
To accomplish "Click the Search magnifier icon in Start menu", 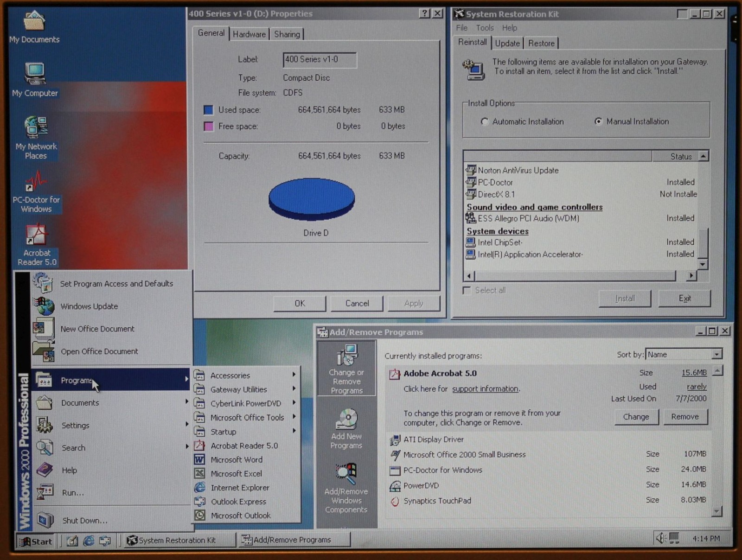I will [x=45, y=447].
